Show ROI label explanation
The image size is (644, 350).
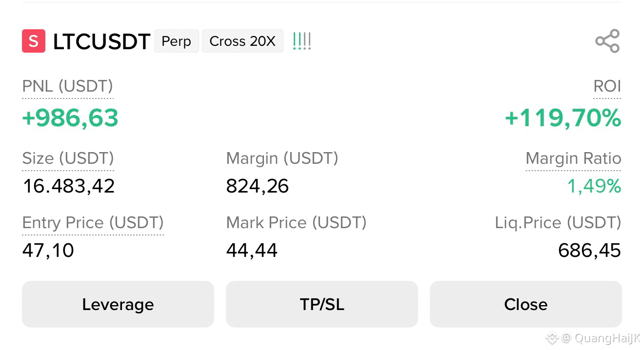(607, 86)
